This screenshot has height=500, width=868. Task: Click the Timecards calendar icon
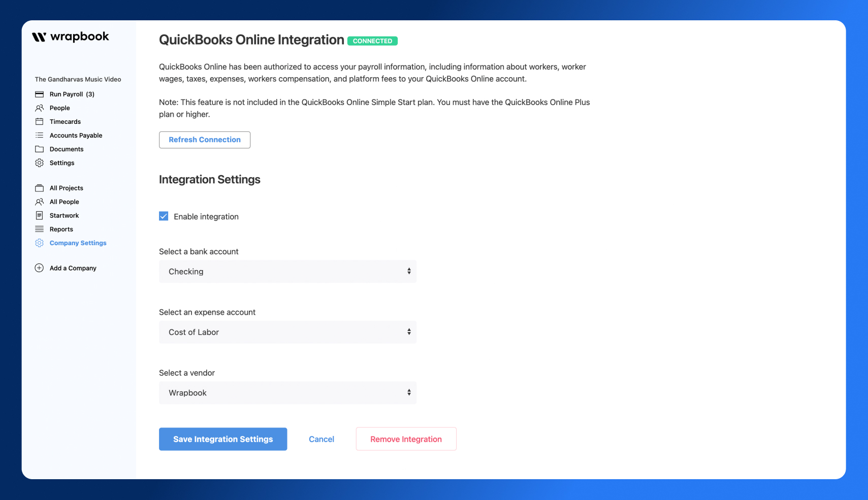point(39,121)
